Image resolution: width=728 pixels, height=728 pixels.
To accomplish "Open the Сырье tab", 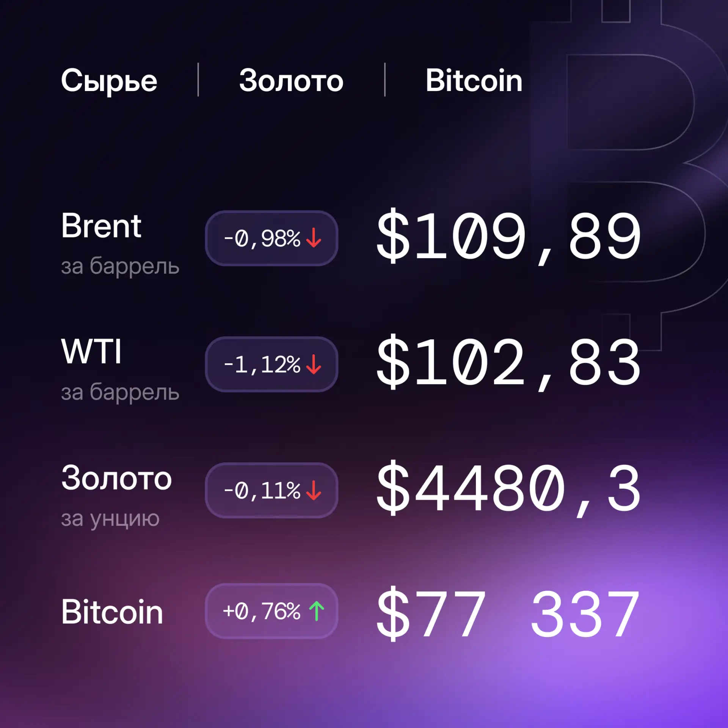I will coord(109,81).
